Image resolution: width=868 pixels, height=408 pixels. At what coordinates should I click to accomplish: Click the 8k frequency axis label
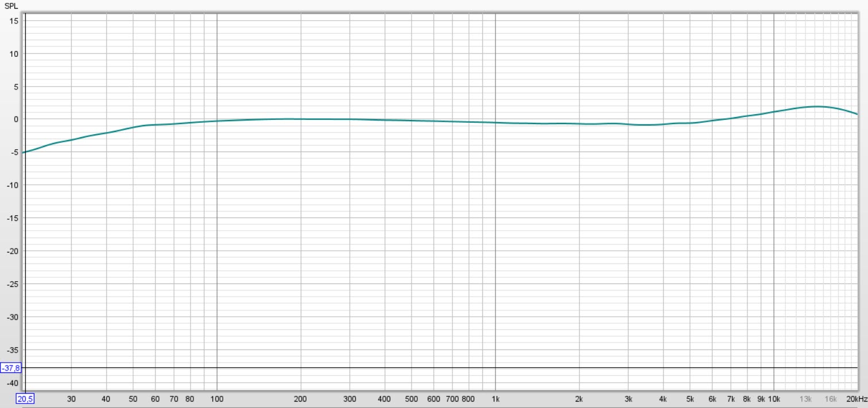[x=747, y=399]
